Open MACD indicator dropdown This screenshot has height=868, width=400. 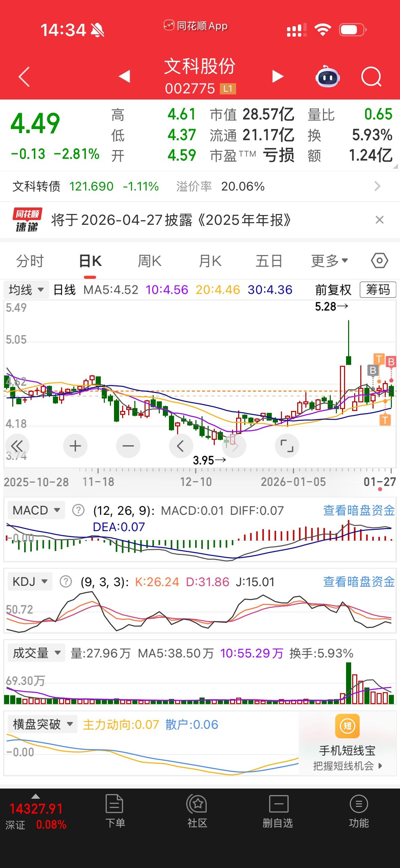point(36,510)
